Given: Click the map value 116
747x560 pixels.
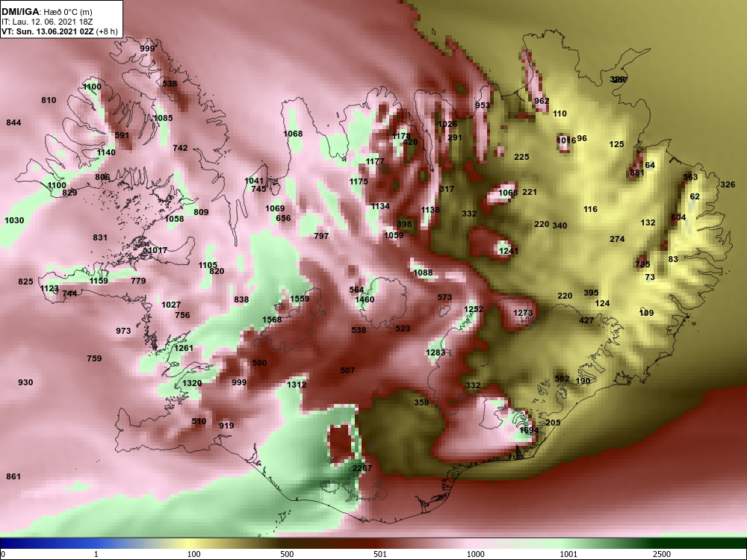Looking at the screenshot, I should pos(590,209).
